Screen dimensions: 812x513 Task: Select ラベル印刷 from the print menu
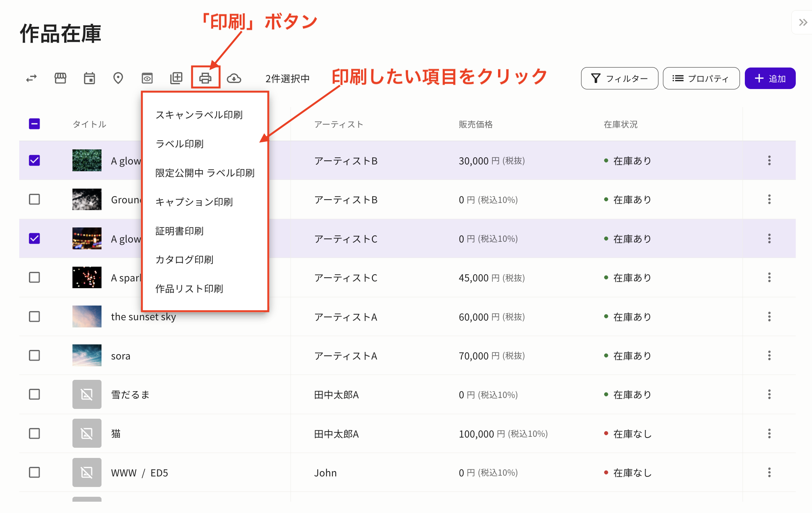tap(180, 144)
